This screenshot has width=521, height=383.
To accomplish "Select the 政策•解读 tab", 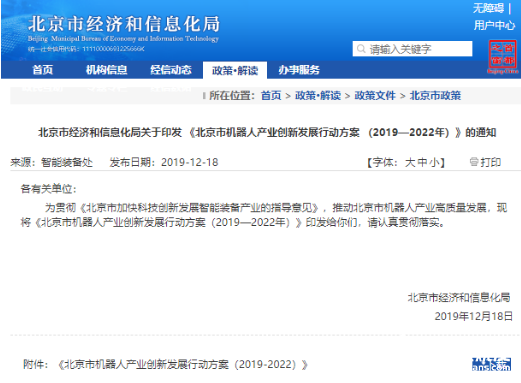I will pyautogui.click(x=235, y=70).
